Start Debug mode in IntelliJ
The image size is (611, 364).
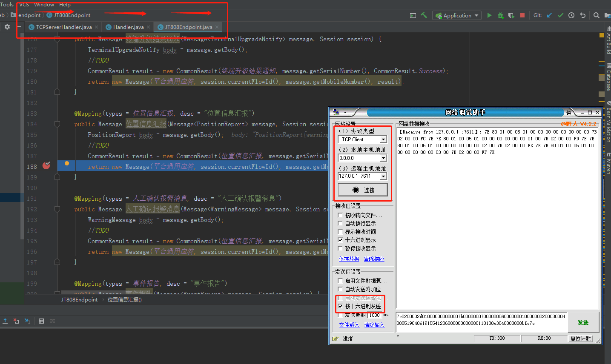click(500, 15)
